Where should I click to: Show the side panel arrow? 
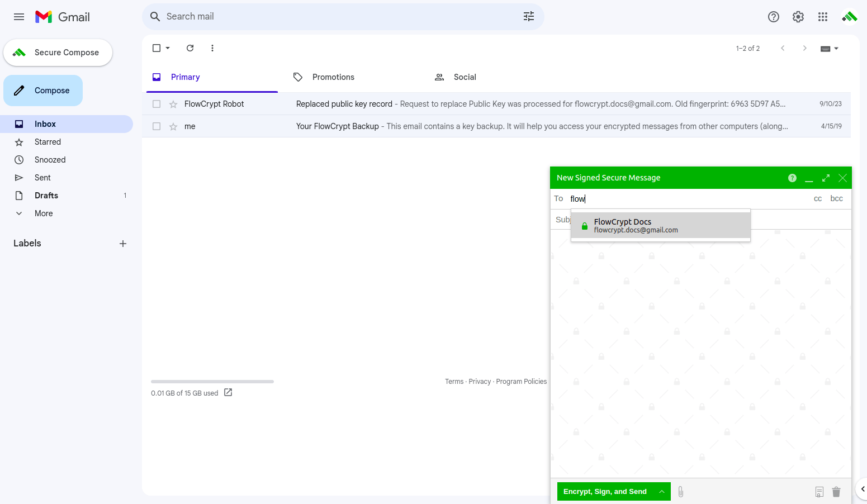coord(863,489)
